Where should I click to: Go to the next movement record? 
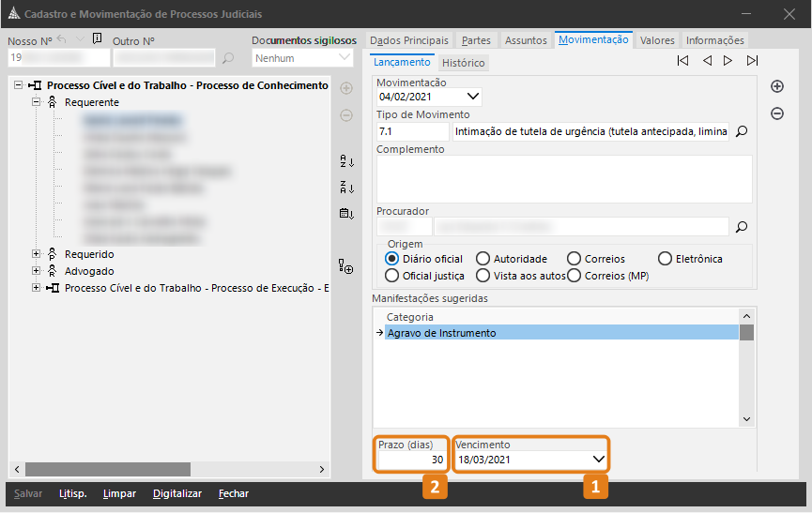pos(728,61)
